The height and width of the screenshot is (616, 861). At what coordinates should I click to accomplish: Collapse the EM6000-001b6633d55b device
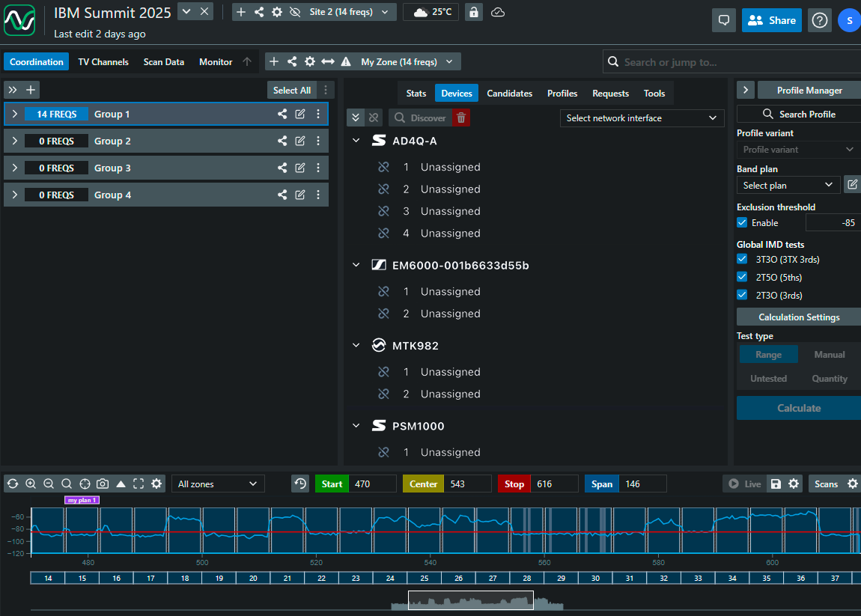pyautogui.click(x=356, y=265)
